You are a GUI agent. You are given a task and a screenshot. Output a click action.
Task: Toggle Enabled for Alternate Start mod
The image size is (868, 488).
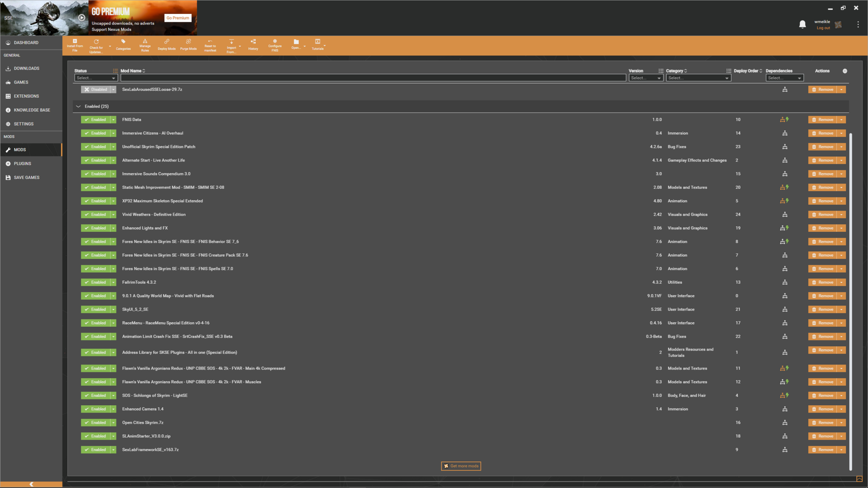(95, 160)
